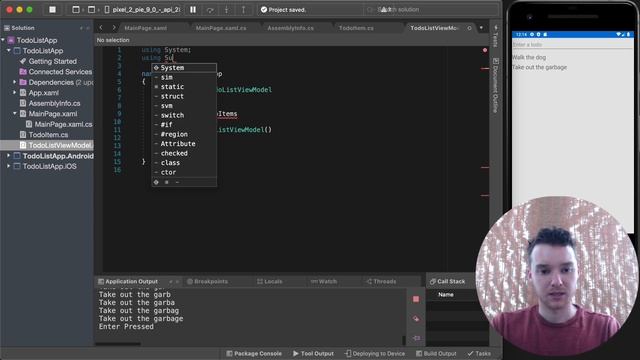640x360 pixels.
Task: Open the Tasks pad
Action: click(479, 353)
